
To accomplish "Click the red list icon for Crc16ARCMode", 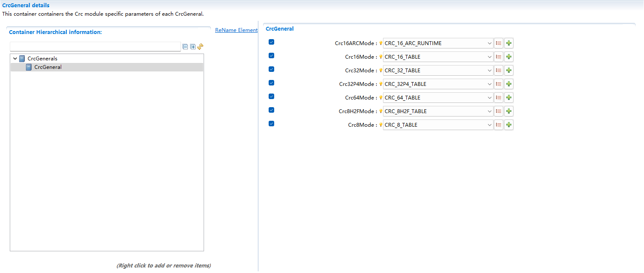I will 499,43.
